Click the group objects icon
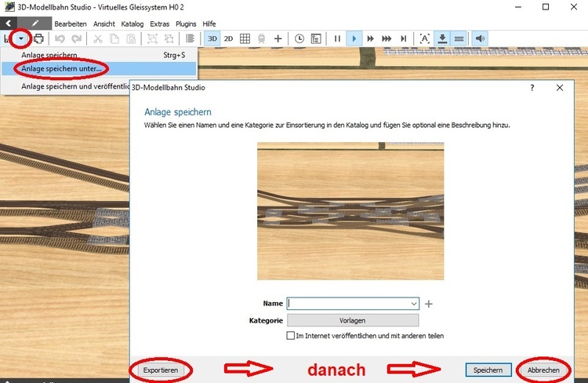Image resolution: width=588 pixels, height=383 pixels. (152, 38)
